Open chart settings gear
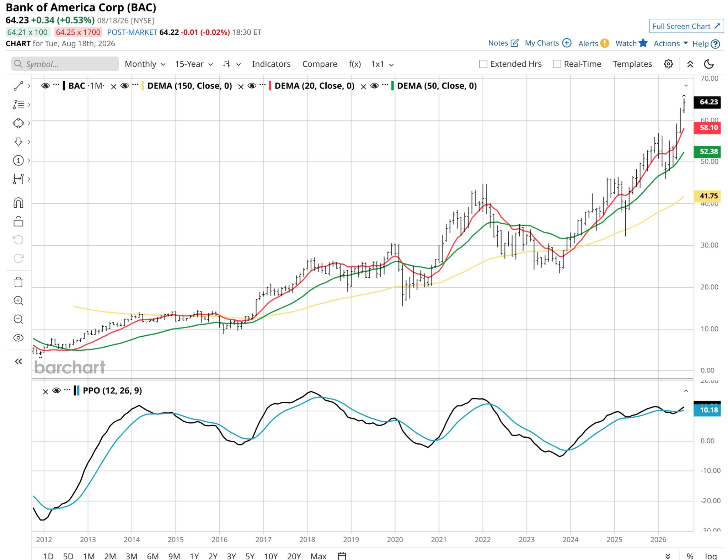728x560 pixels. (668, 64)
